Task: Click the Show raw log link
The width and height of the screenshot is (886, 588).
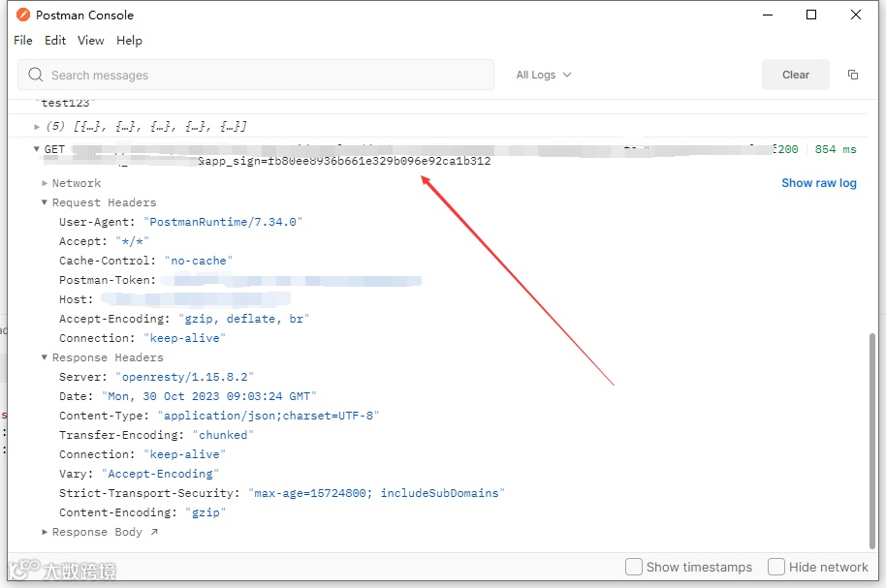Action: pyautogui.click(x=819, y=183)
